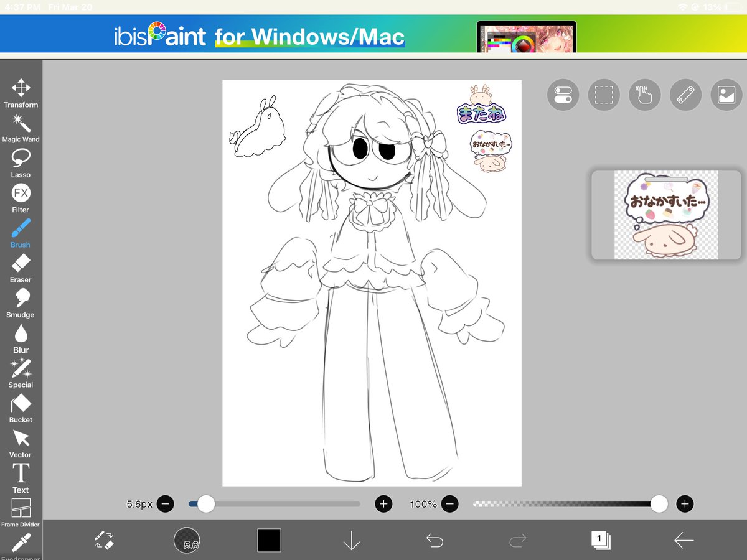This screenshot has width=747, height=560.
Task: Check the Wi-Fi status icon
Action: [682, 7]
